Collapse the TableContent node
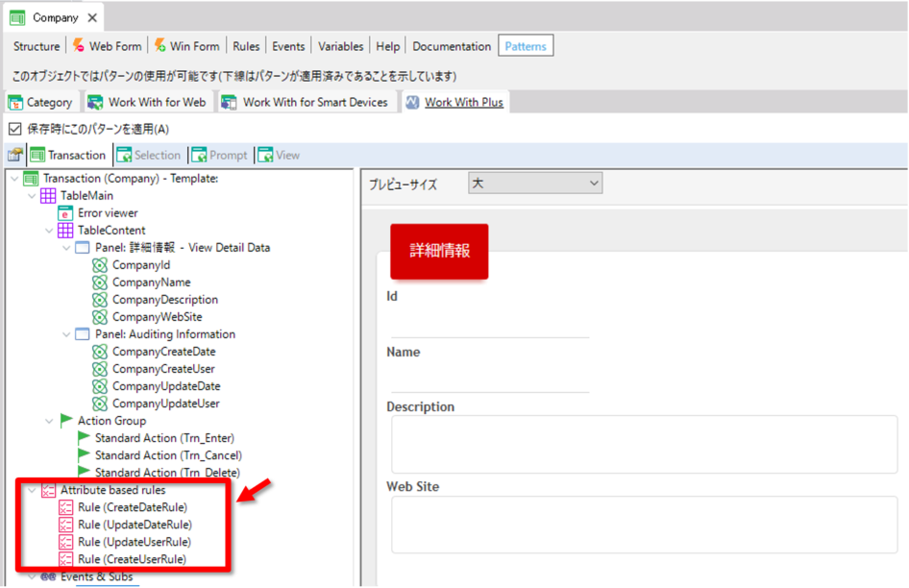909x588 pixels. click(x=50, y=231)
